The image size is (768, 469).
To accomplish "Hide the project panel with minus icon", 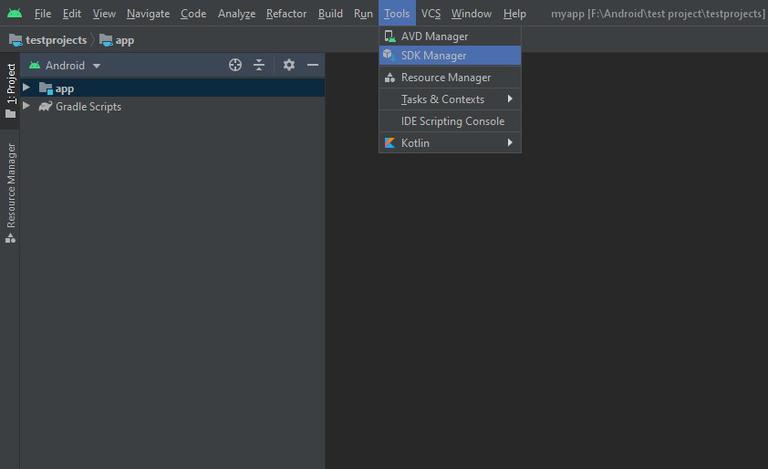I will click(x=312, y=65).
